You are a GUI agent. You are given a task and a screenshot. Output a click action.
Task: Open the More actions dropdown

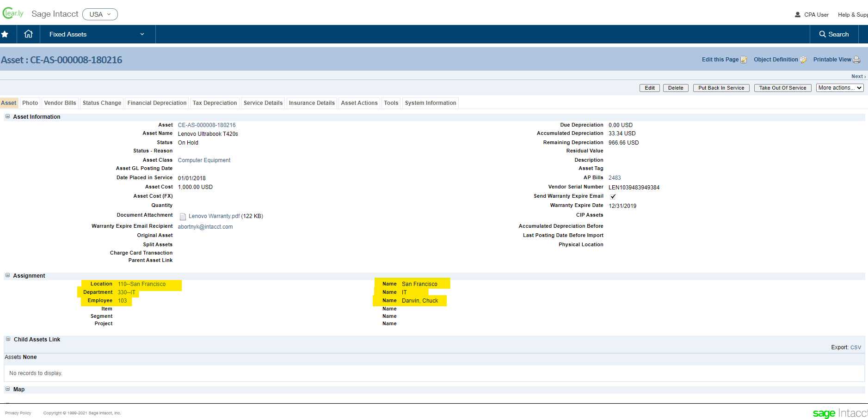click(840, 87)
